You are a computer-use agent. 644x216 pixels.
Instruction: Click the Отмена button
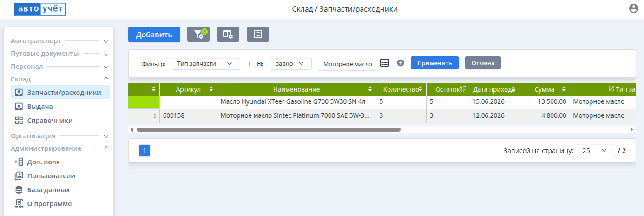click(x=483, y=63)
